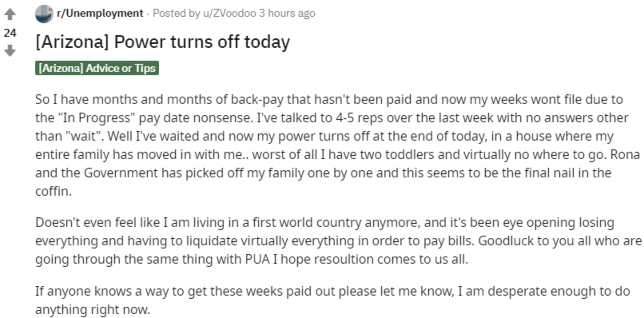Visit the r/Unemployment subreddit link

pos(100,13)
